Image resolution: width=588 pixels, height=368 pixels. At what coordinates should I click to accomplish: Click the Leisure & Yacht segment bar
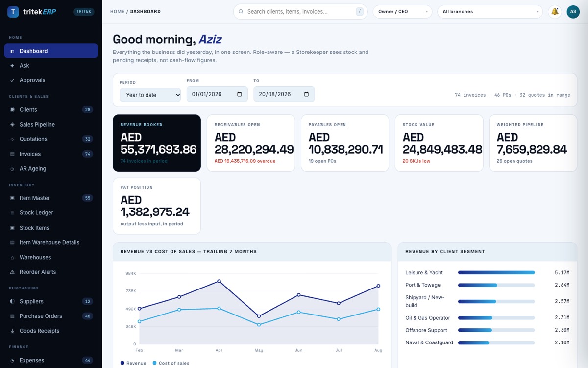(496, 272)
